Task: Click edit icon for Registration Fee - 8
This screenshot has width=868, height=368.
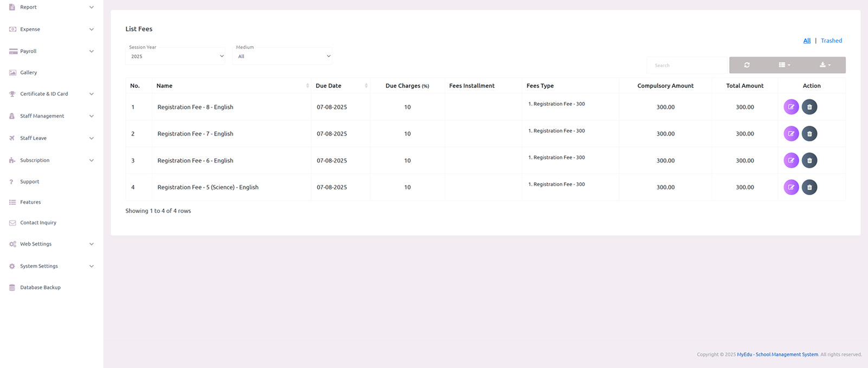Action: click(x=791, y=107)
